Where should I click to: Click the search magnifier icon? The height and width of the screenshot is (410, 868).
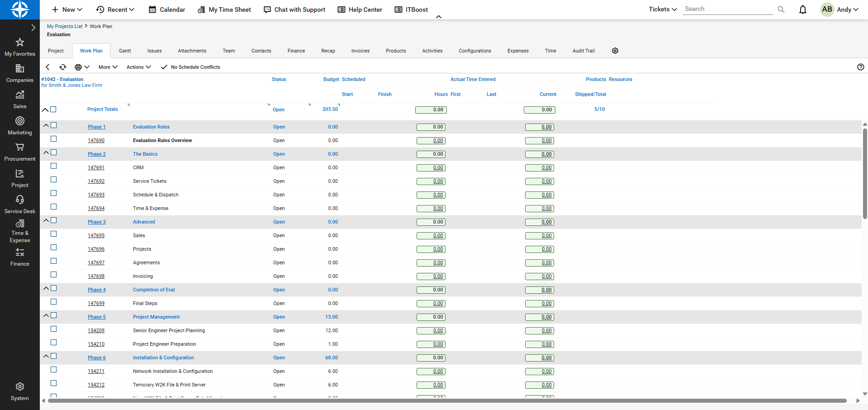[781, 10]
